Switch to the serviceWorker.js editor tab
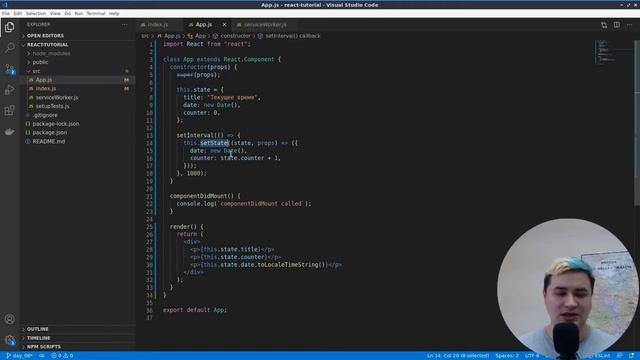Screen dimensions: 640x360 coord(265,25)
